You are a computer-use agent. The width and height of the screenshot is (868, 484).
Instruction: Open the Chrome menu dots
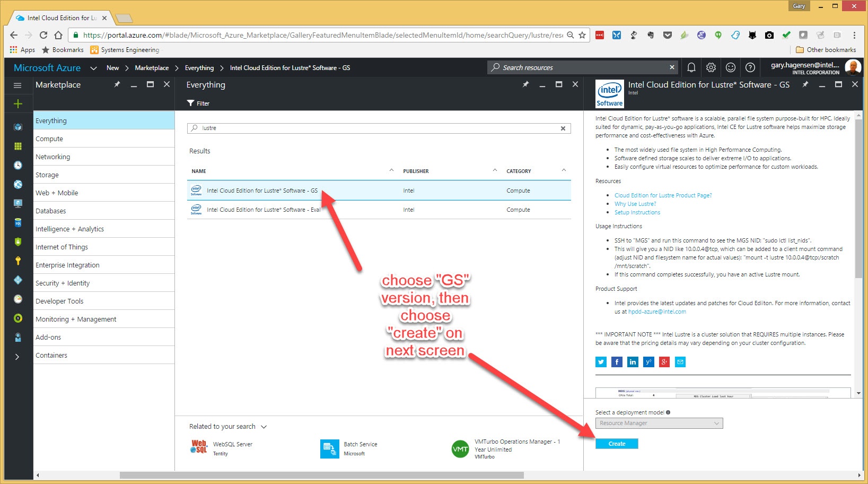tap(854, 35)
